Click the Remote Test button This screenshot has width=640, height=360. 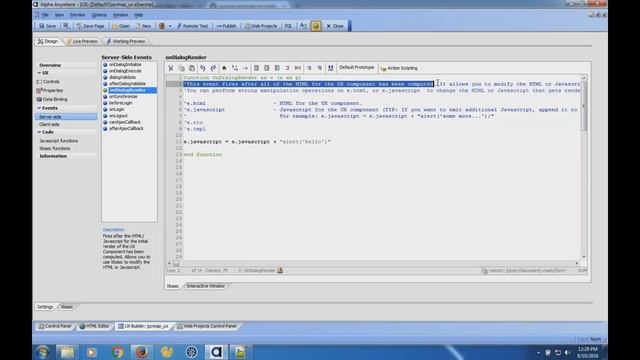(x=193, y=26)
